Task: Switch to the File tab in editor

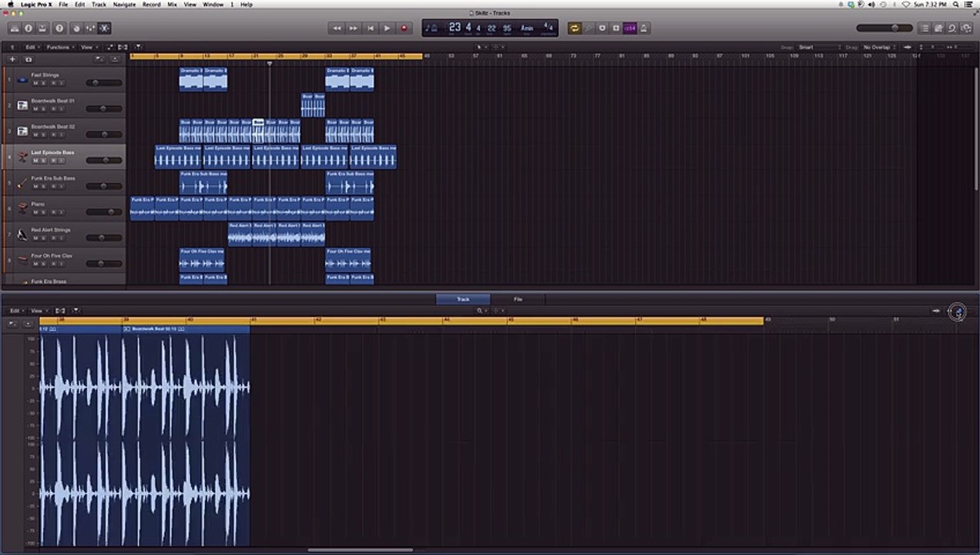Action: pos(518,299)
